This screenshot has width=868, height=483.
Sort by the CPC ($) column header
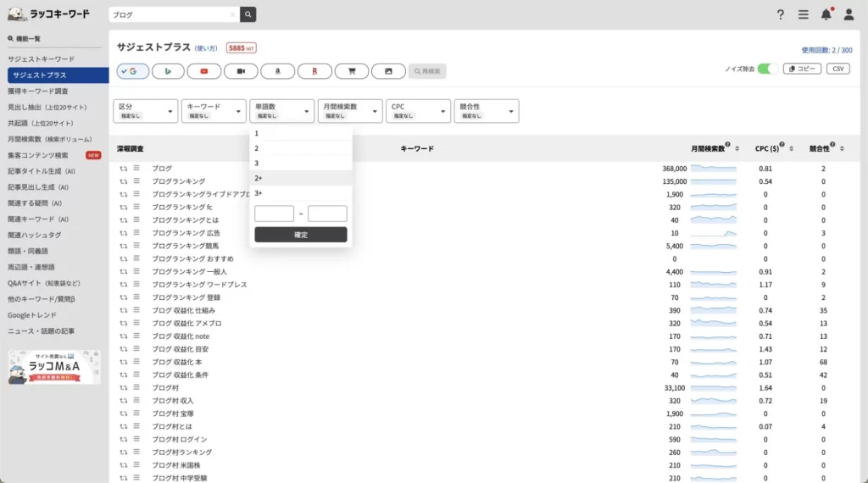point(770,148)
